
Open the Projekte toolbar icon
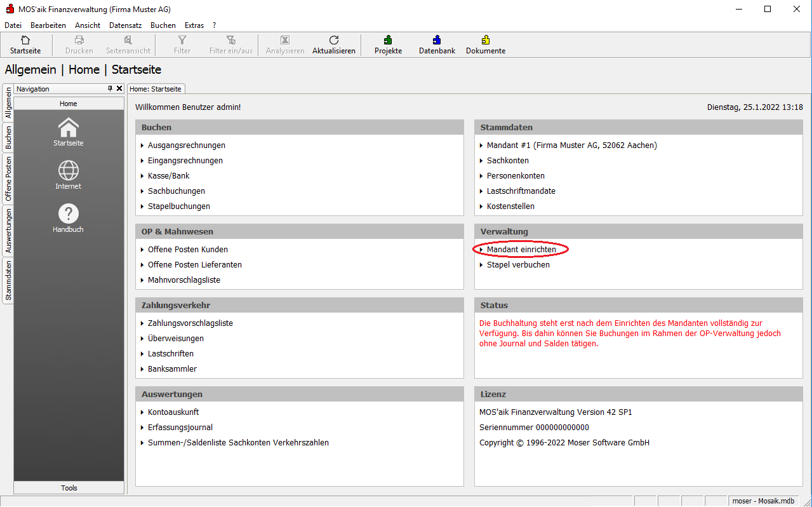click(x=388, y=41)
